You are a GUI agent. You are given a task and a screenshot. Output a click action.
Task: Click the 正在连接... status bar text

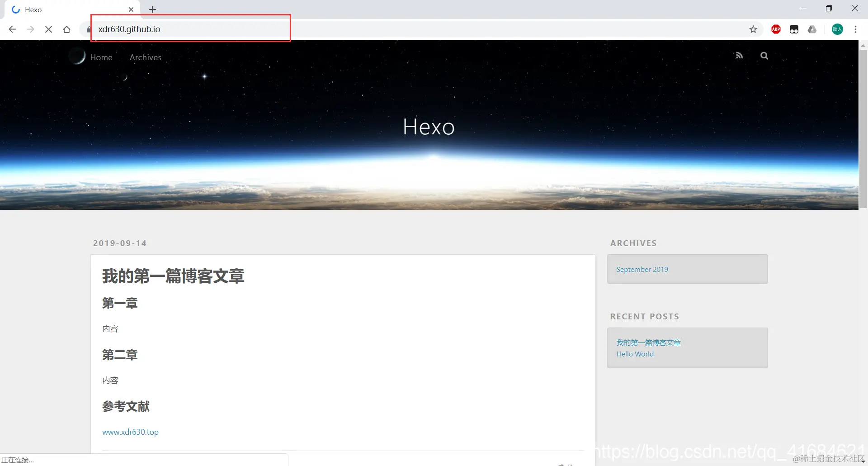coord(18,460)
